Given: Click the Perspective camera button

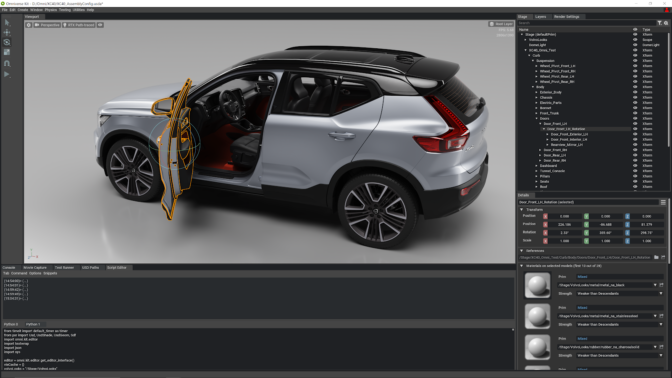Looking at the screenshot, I should point(48,25).
